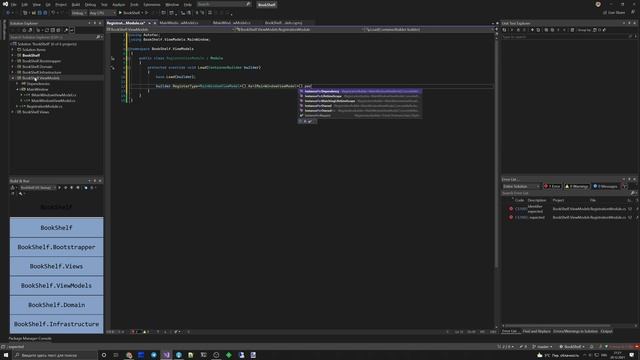Expand the BookShelf.Bootstrapper project
Screen dimensions: 640x360
click(12, 61)
